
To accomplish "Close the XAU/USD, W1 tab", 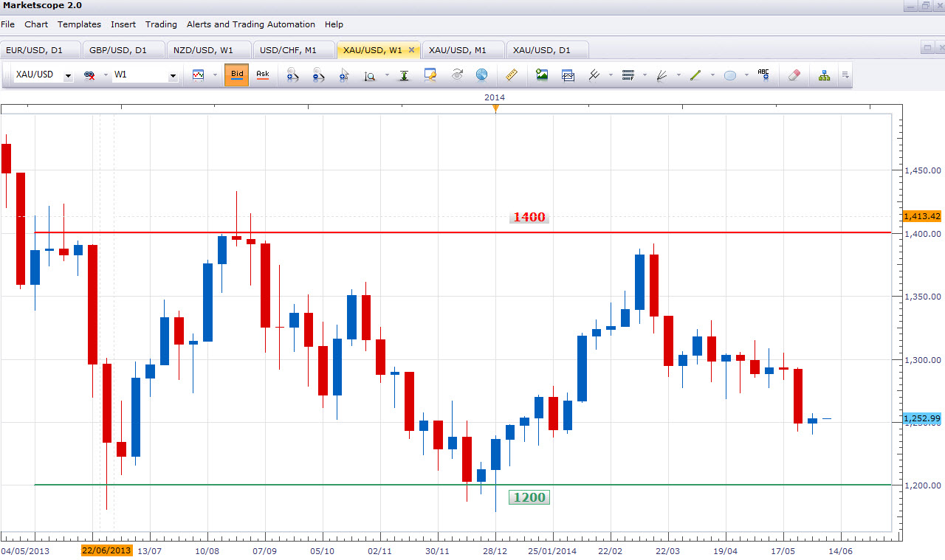I will (411, 50).
